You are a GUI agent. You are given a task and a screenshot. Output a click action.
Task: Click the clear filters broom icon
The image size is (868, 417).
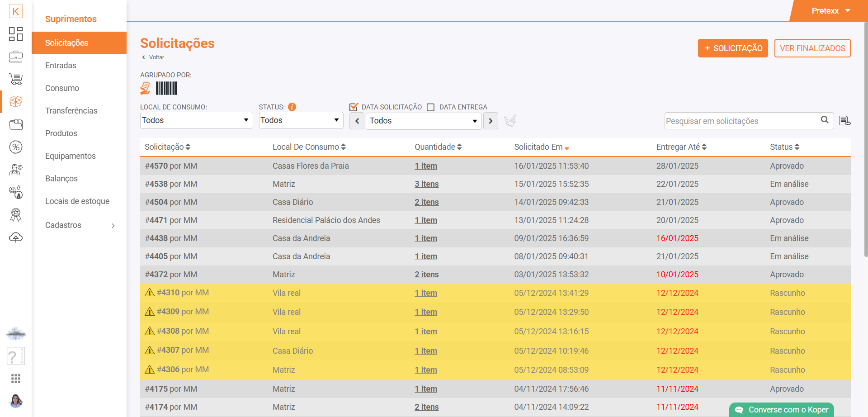pyautogui.click(x=510, y=121)
